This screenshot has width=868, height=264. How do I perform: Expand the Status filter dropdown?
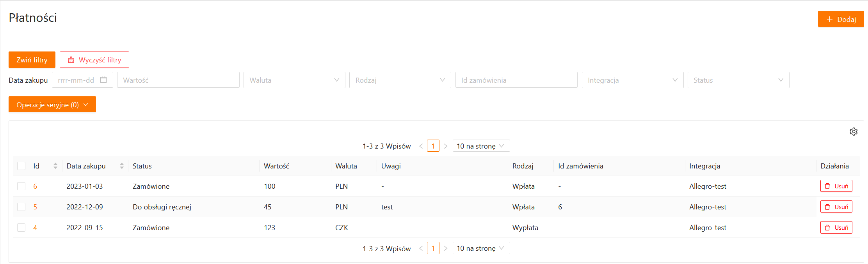point(738,80)
